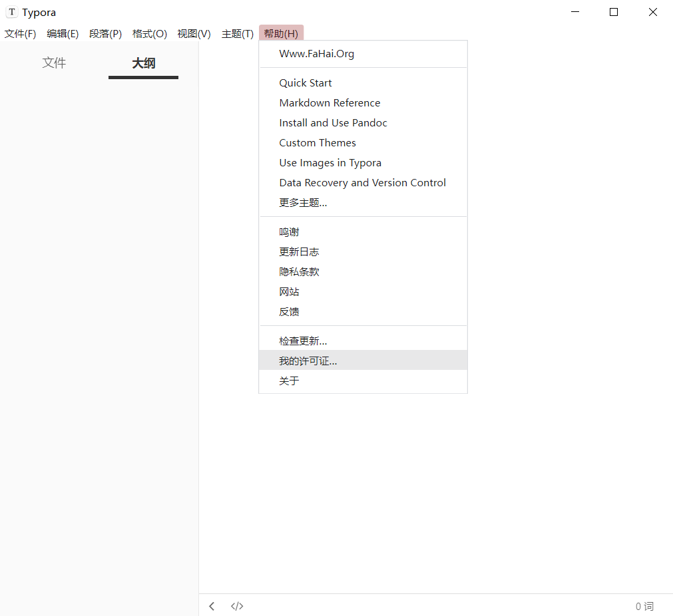Click the Typora app icon in title bar
Image resolution: width=673 pixels, height=616 pixels.
tap(12, 12)
